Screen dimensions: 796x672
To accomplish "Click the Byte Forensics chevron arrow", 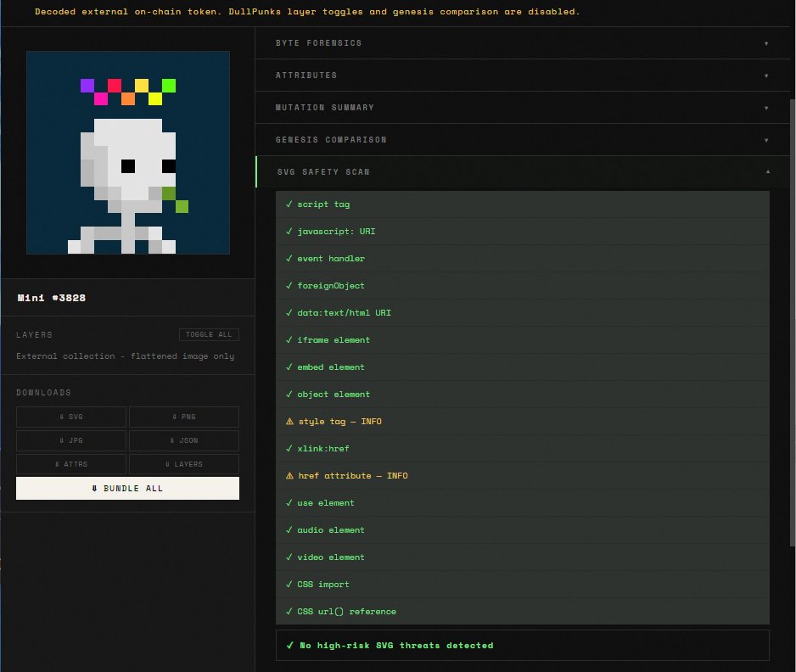I will 766,43.
